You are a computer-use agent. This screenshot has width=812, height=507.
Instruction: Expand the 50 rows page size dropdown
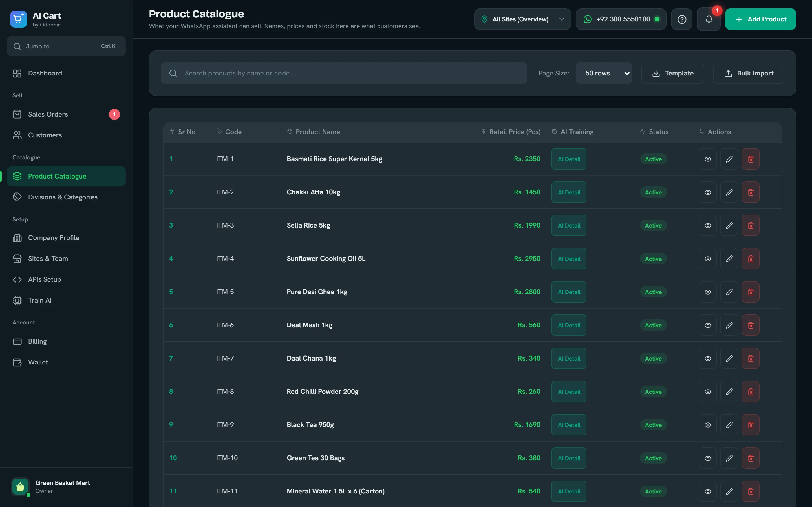coord(604,73)
